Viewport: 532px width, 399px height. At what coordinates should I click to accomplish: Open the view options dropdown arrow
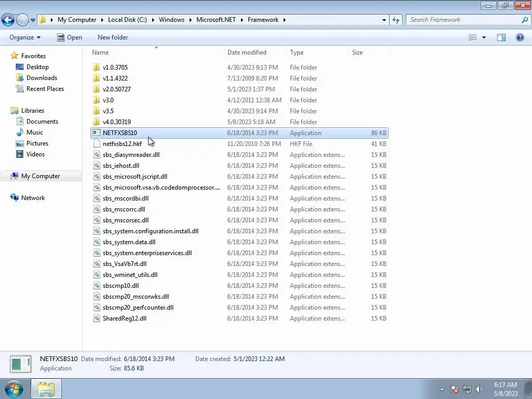pos(484,37)
